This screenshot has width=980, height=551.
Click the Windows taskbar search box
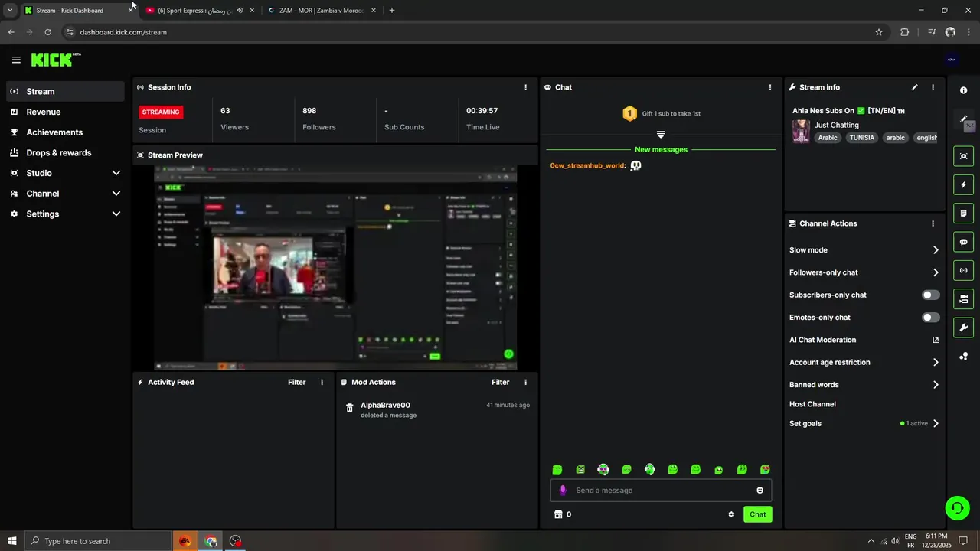coord(98,541)
